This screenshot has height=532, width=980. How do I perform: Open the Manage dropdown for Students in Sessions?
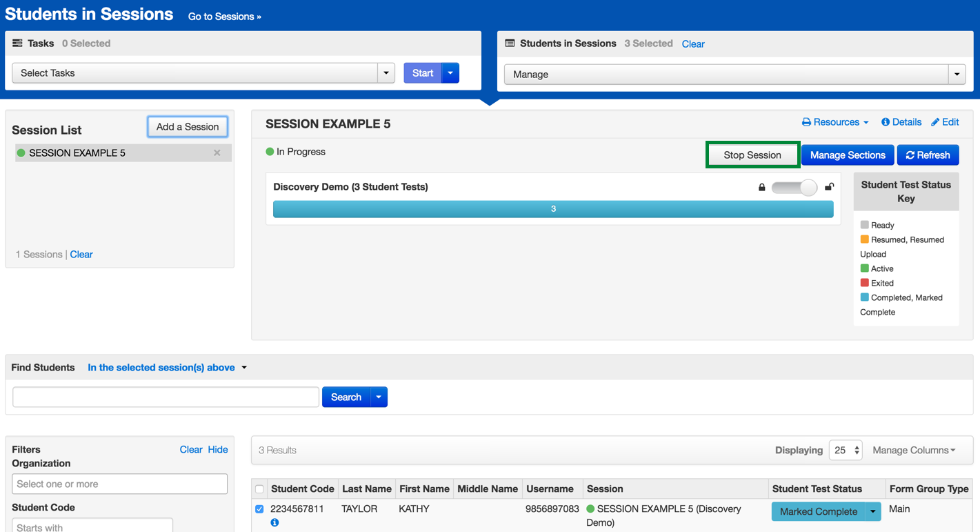click(957, 75)
